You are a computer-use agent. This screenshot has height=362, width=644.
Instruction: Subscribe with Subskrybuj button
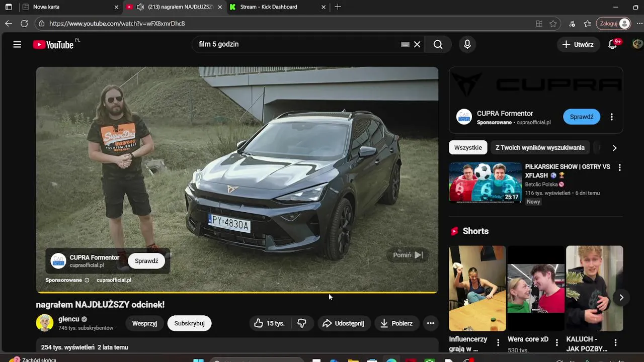tap(189, 323)
